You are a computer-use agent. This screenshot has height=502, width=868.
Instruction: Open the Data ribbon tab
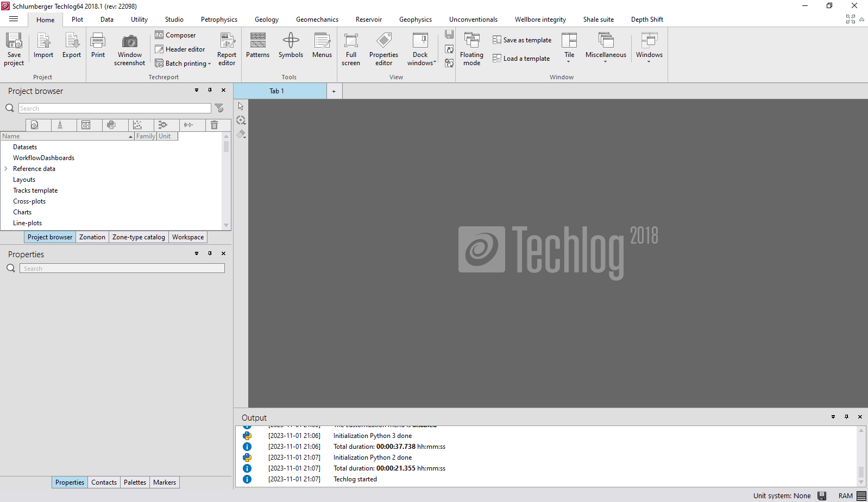point(107,20)
